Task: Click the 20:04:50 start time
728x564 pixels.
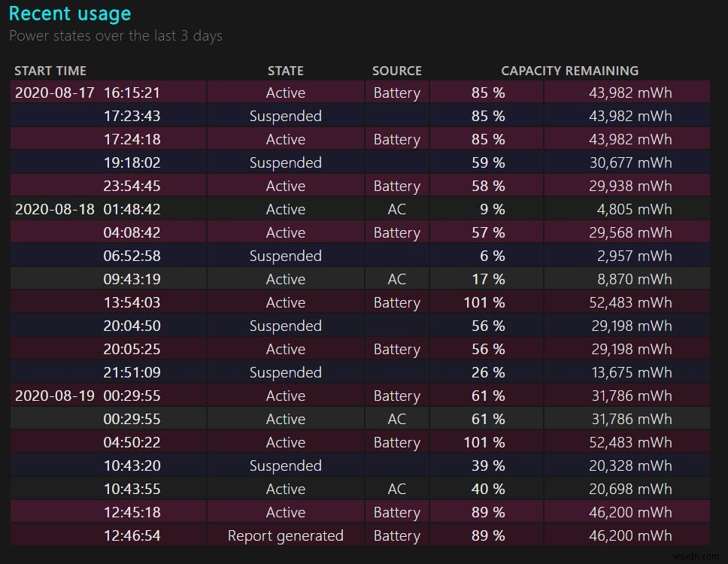Action: (x=132, y=326)
